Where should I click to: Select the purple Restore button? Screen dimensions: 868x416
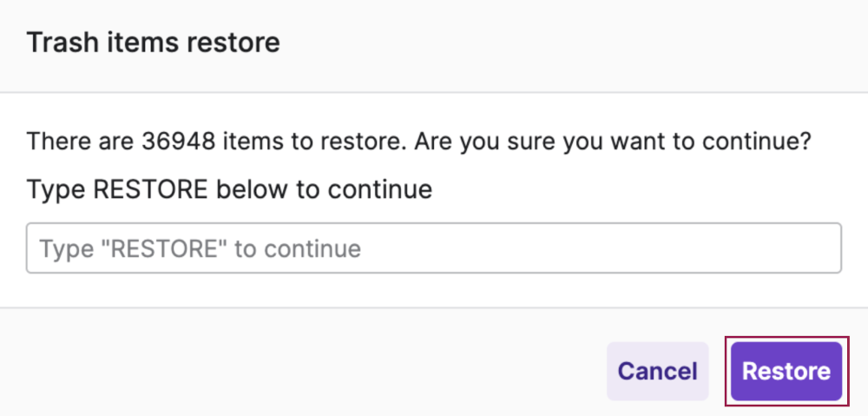[x=786, y=372]
